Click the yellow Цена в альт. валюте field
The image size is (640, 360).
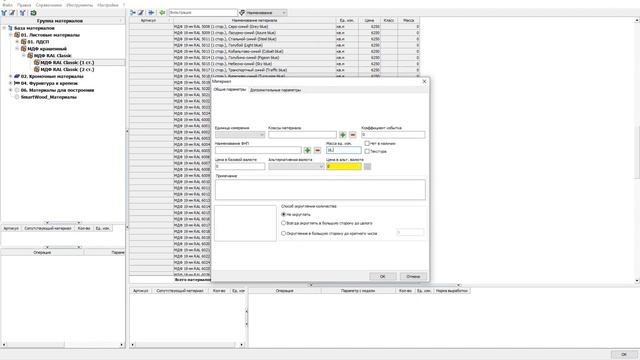(x=344, y=167)
